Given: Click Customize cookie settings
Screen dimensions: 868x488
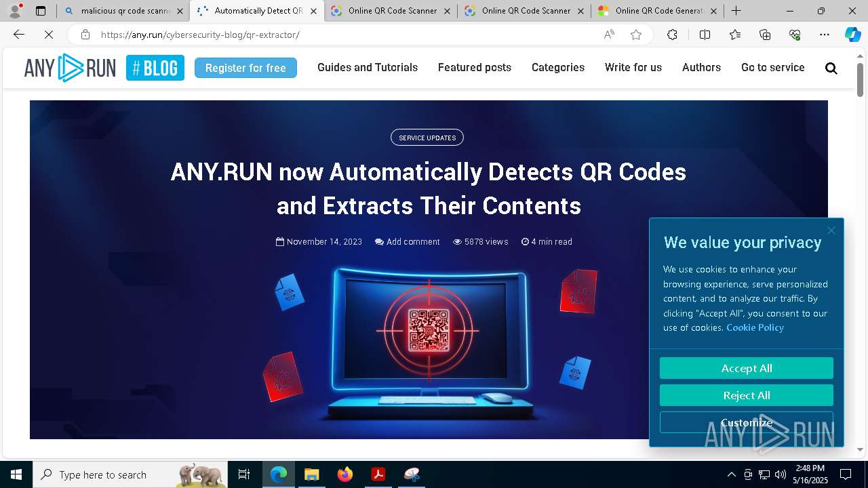Looking at the screenshot, I should pyautogui.click(x=747, y=422).
